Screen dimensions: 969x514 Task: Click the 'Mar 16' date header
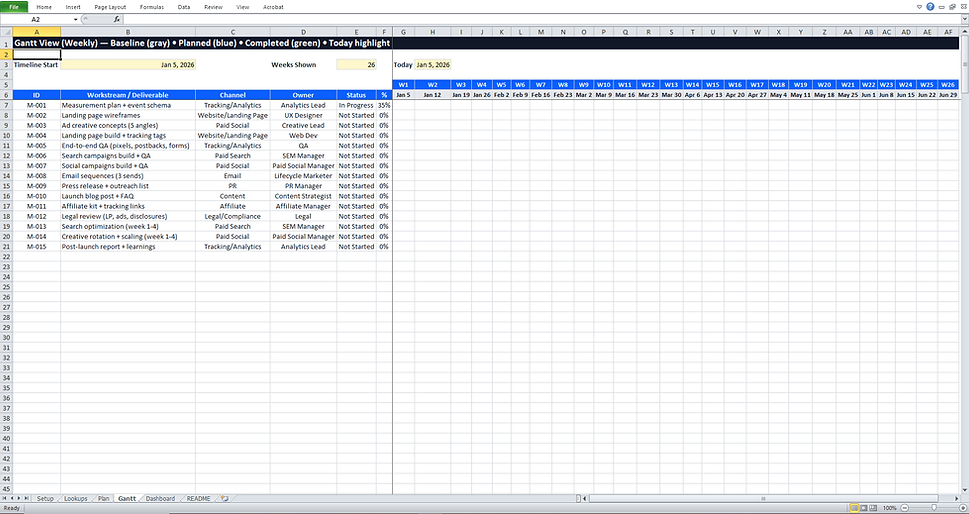point(625,95)
